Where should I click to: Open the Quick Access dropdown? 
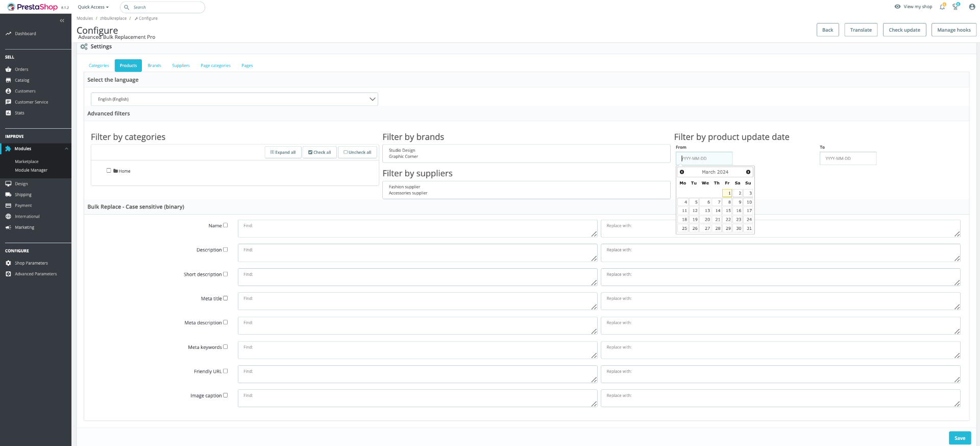coord(93,7)
